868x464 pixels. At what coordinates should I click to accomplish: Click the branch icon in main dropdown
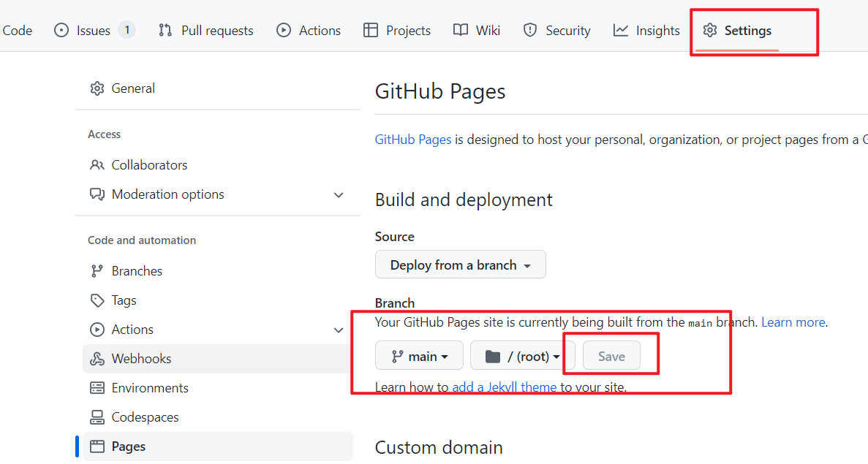coord(397,357)
